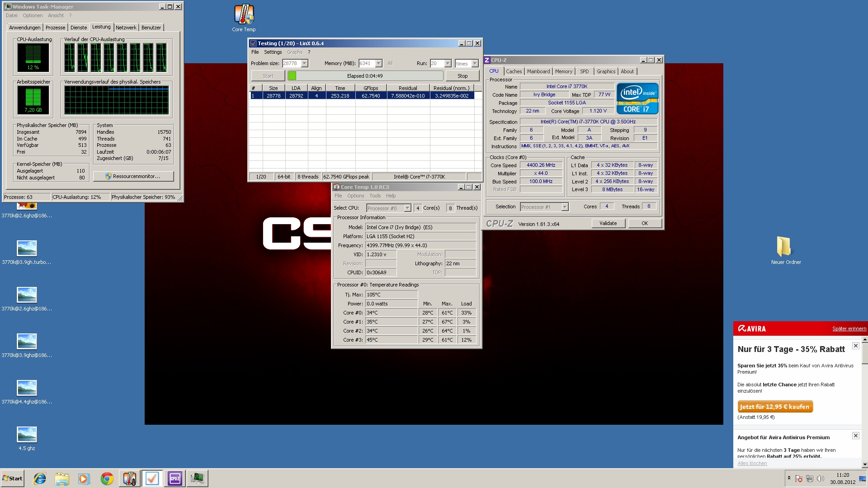
Task: Expand the LinX Memory (MiB) dropdown
Action: pyautogui.click(x=379, y=64)
